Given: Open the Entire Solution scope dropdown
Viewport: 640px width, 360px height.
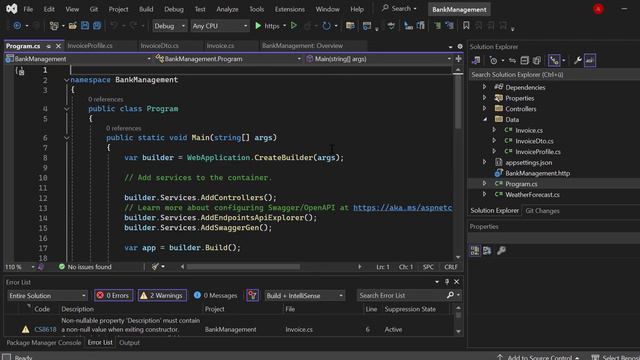Looking at the screenshot, I should [47, 296].
